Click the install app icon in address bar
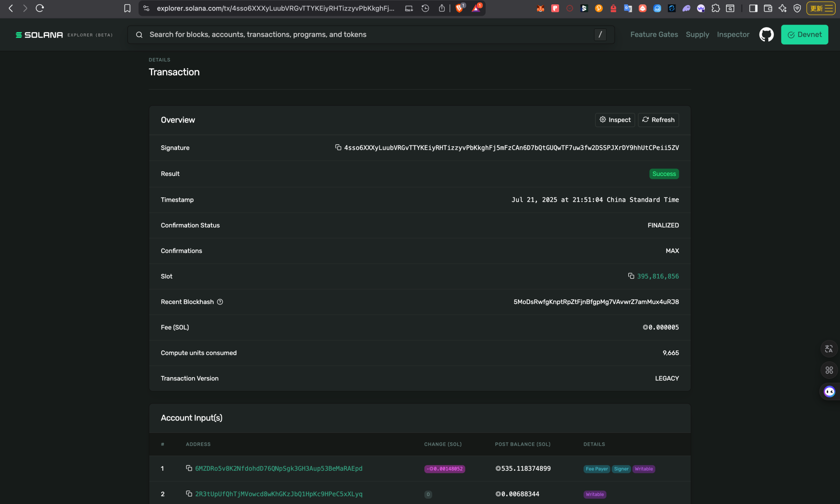The image size is (840, 504). pos(409,8)
